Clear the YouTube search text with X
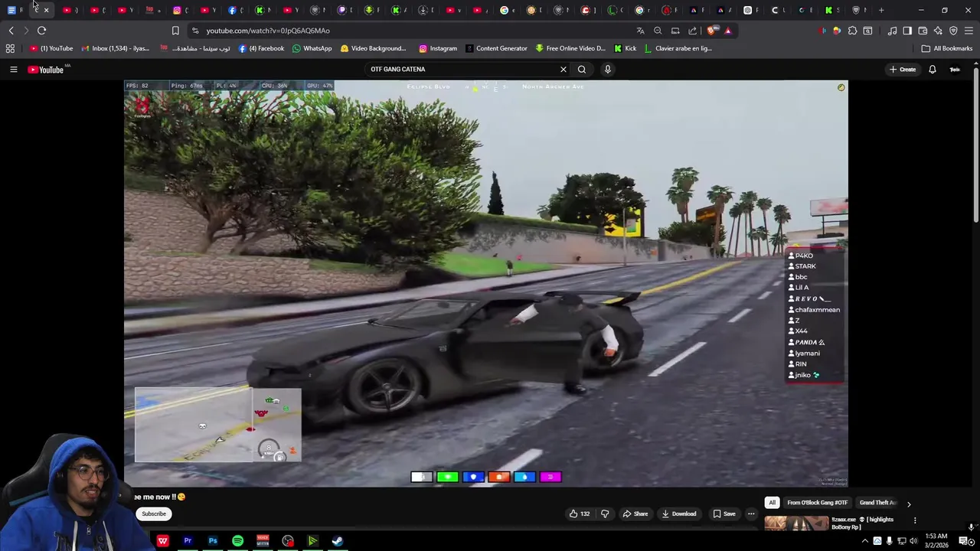Screen dimensions: 980x551 point(563,69)
